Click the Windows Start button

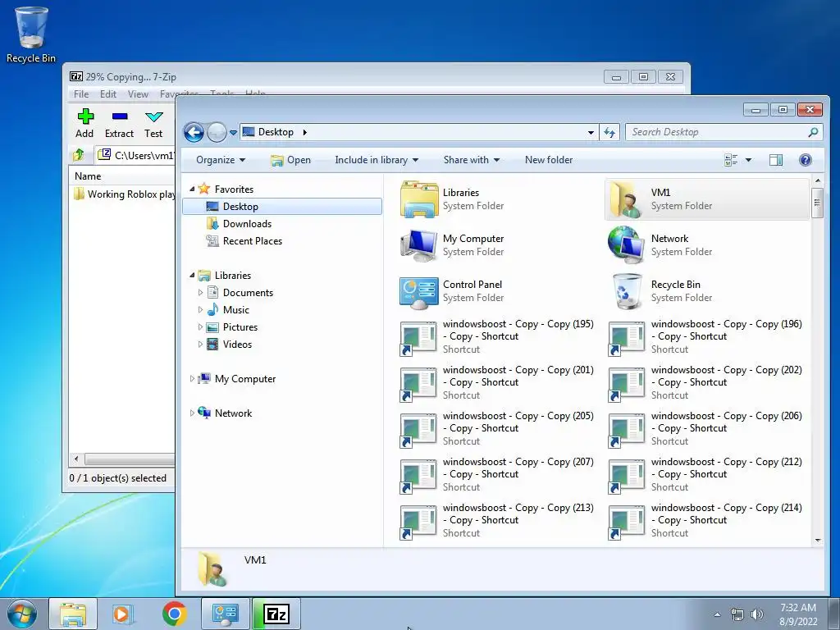tap(22, 614)
